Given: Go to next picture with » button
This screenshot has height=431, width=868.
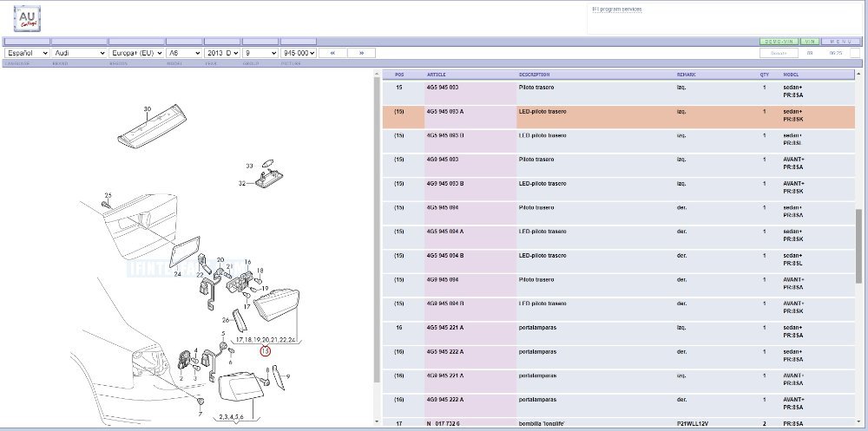Looking at the screenshot, I should coord(361,53).
